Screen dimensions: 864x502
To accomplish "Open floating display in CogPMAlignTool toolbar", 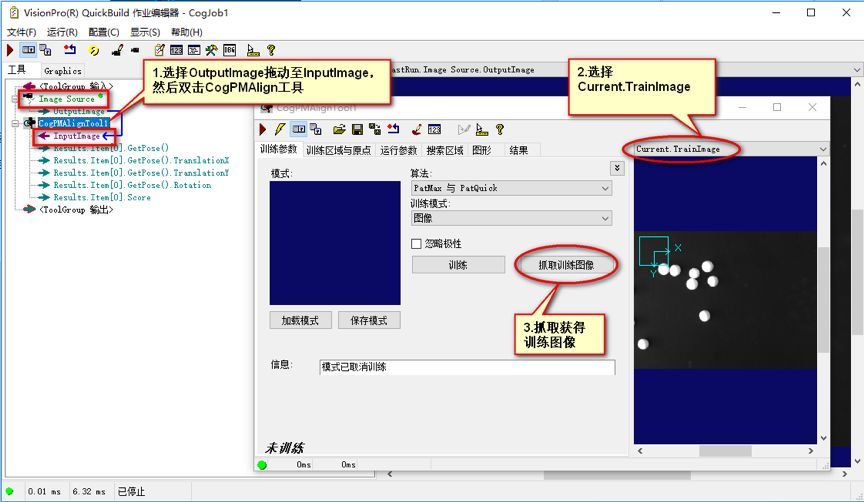I will tap(316, 129).
